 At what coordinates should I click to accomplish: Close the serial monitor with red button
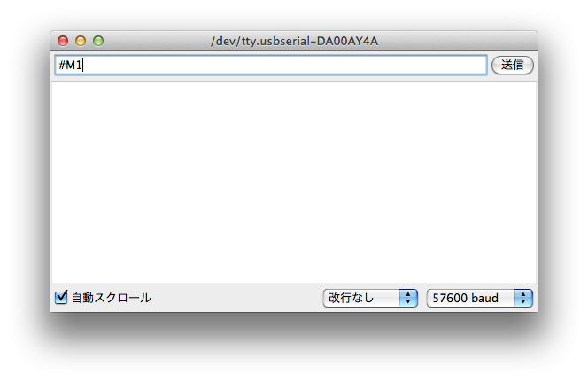63,41
